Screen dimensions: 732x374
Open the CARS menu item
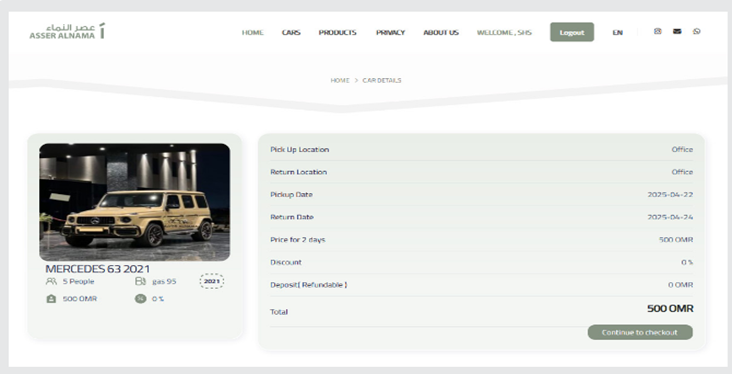point(291,32)
